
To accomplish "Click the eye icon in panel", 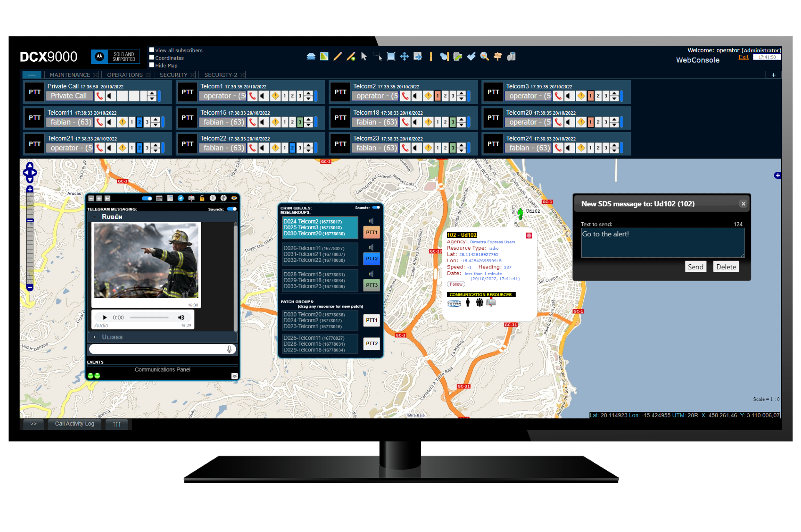I will point(234,198).
